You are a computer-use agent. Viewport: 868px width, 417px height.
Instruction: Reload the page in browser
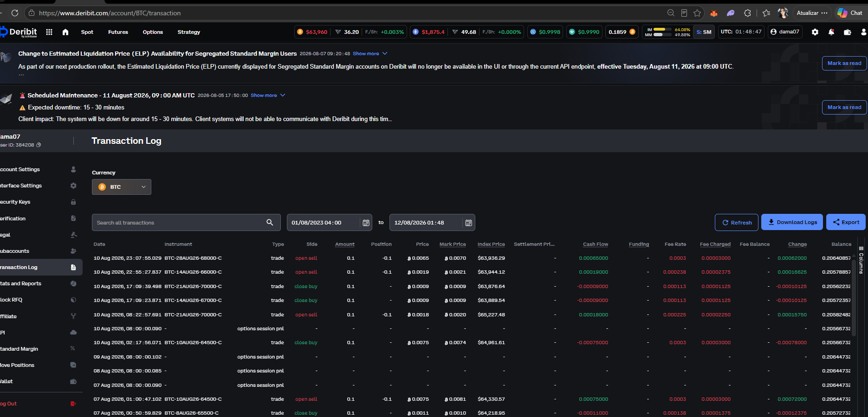(x=15, y=13)
